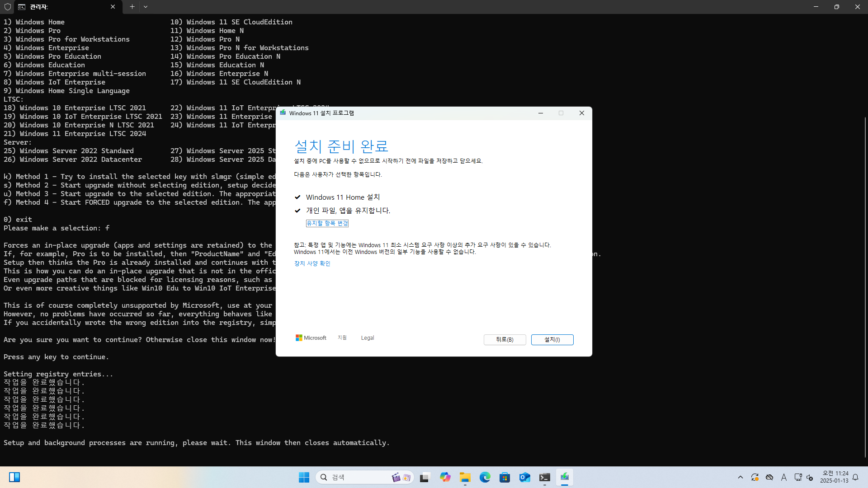Open Microsoft Edge from taskbar
868x488 pixels.
point(485,477)
